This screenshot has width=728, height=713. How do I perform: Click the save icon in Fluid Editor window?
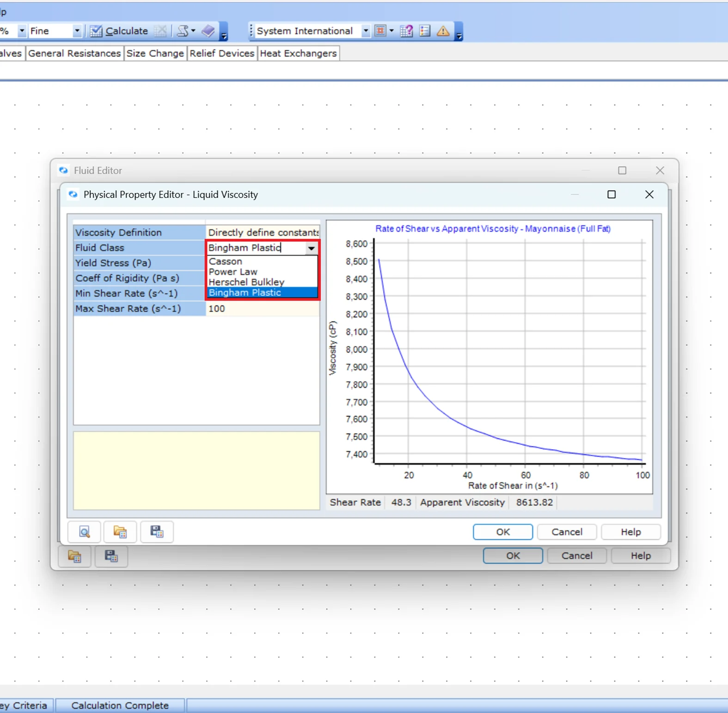[x=111, y=556]
